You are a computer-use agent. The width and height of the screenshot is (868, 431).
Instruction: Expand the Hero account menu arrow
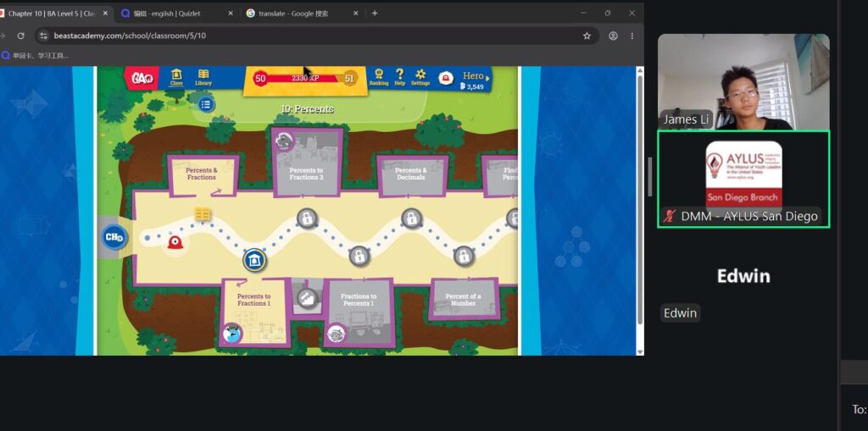coord(487,79)
